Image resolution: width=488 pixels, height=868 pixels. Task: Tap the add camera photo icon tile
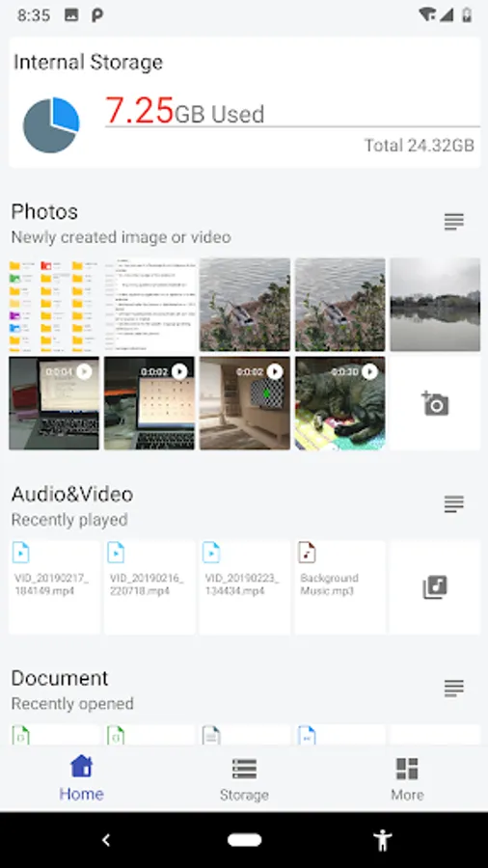point(435,403)
